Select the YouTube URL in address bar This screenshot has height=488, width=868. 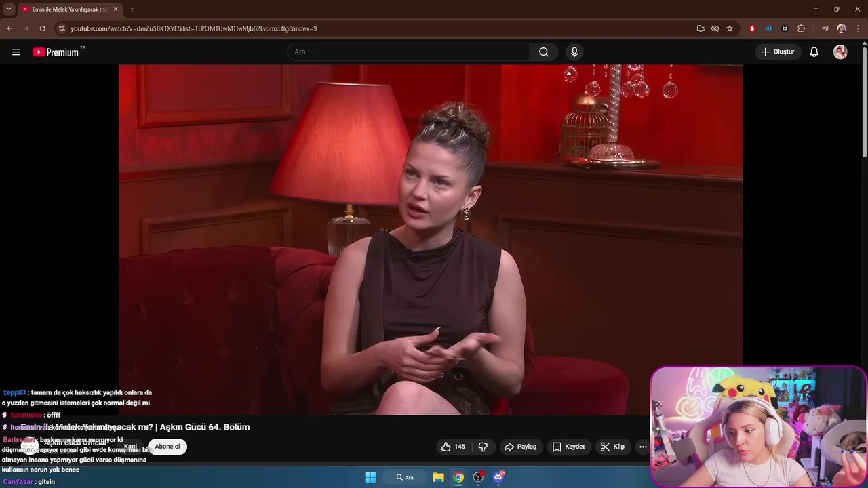click(x=194, y=28)
